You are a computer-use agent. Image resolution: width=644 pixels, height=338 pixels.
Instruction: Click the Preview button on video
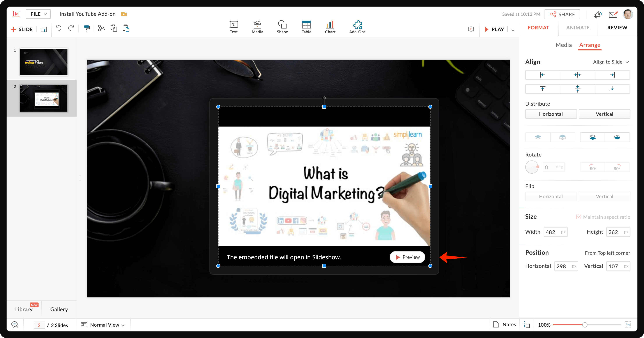click(x=407, y=257)
